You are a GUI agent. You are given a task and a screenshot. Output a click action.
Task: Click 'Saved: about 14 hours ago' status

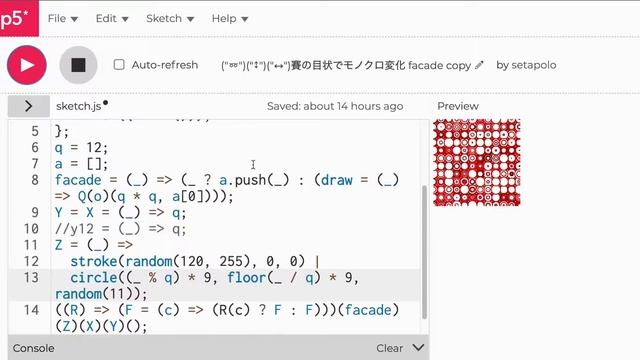[x=335, y=106]
